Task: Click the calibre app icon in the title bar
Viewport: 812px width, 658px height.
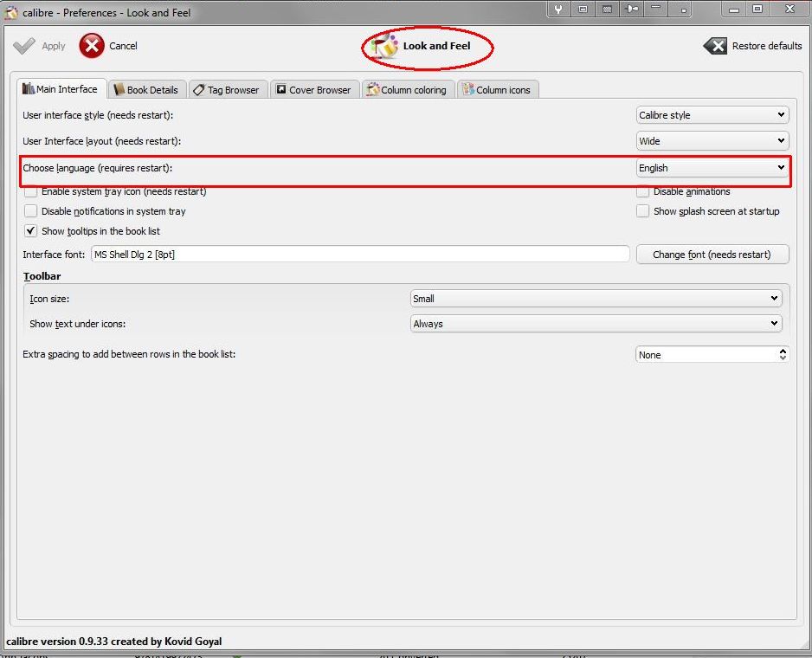Action: (x=11, y=12)
